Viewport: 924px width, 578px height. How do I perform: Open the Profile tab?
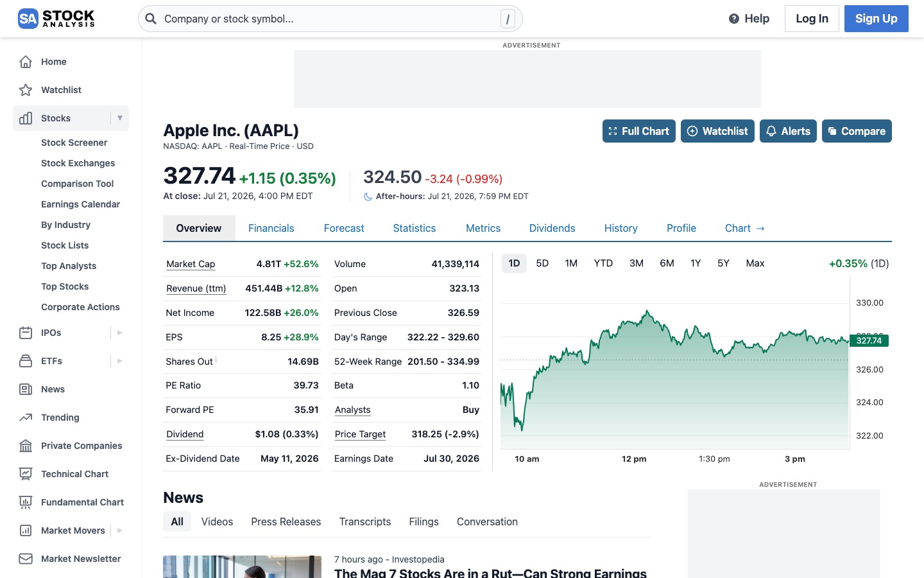(x=681, y=228)
